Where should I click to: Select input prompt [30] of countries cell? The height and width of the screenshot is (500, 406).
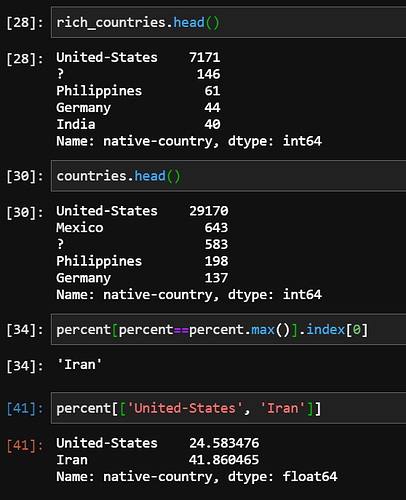coord(25,176)
